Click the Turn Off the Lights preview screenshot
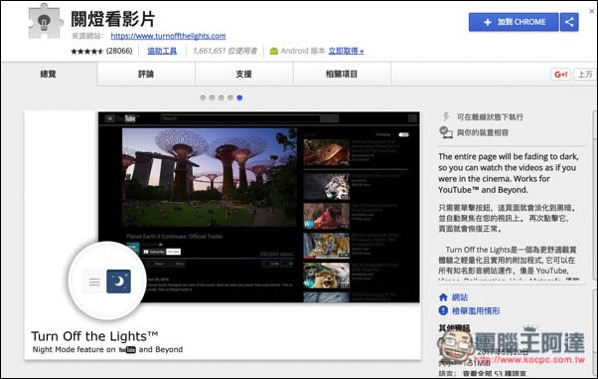 (223, 235)
